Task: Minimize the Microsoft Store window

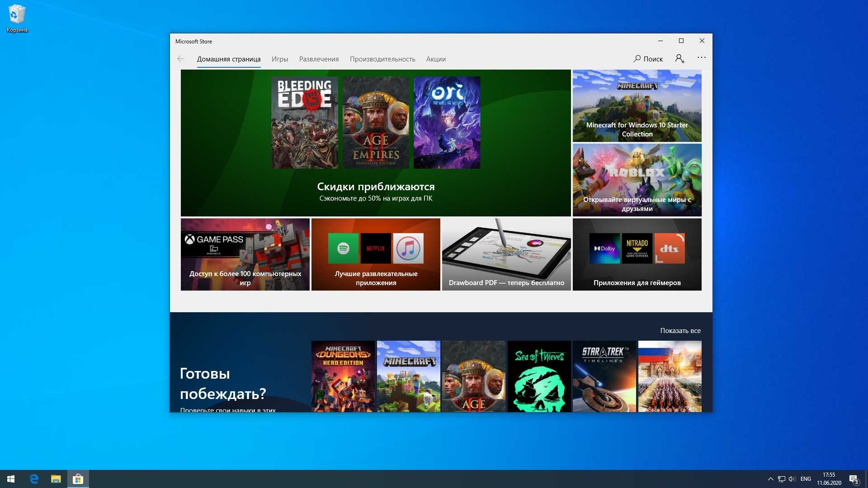Action: pyautogui.click(x=660, y=41)
